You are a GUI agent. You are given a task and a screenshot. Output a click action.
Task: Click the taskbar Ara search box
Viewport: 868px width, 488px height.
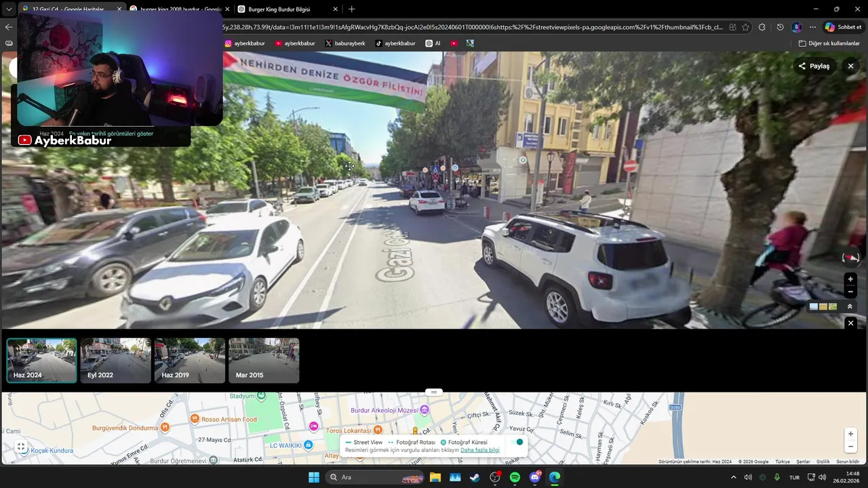click(374, 477)
